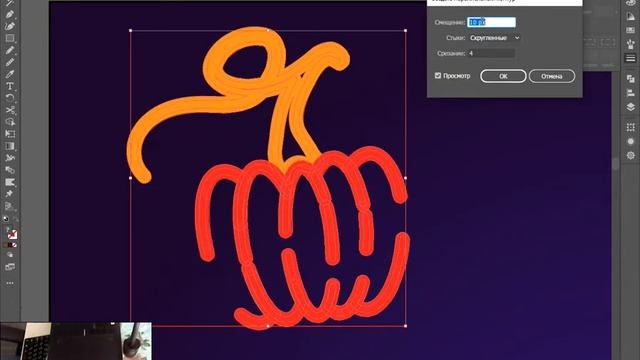Open the Color Guide panel icon
Image resolution: width=640 pixels, height=360 pixels.
631,16
